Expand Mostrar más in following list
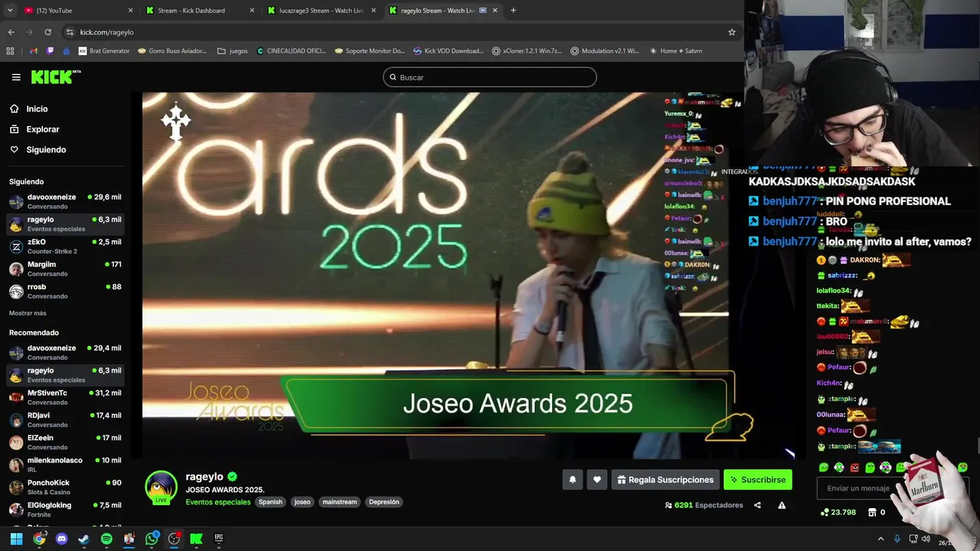 point(28,313)
